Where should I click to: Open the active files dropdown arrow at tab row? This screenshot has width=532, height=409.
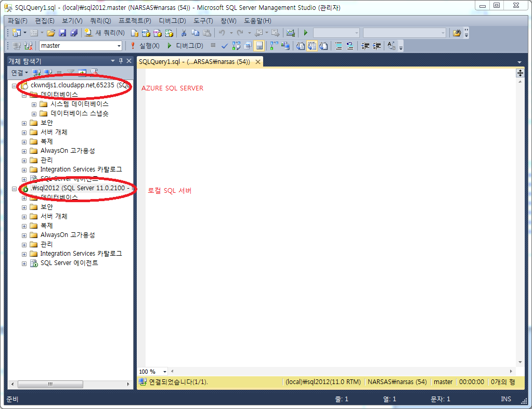coord(520,62)
